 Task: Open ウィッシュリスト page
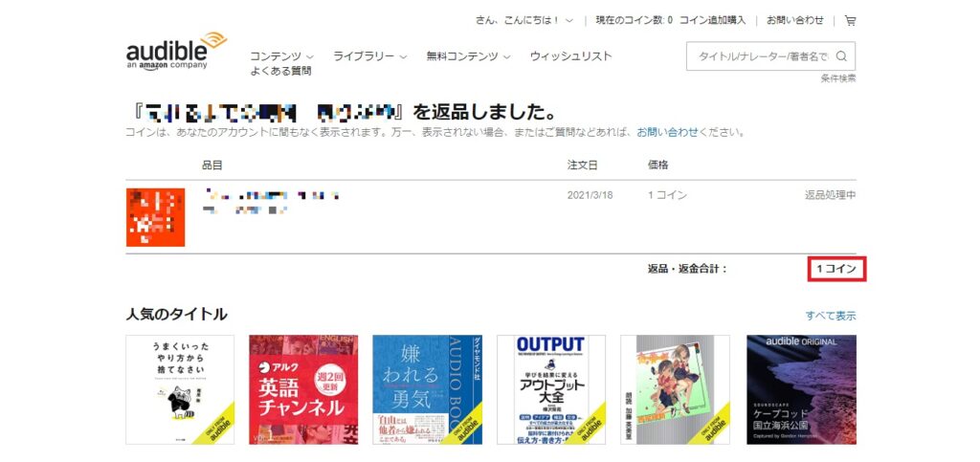[570, 56]
